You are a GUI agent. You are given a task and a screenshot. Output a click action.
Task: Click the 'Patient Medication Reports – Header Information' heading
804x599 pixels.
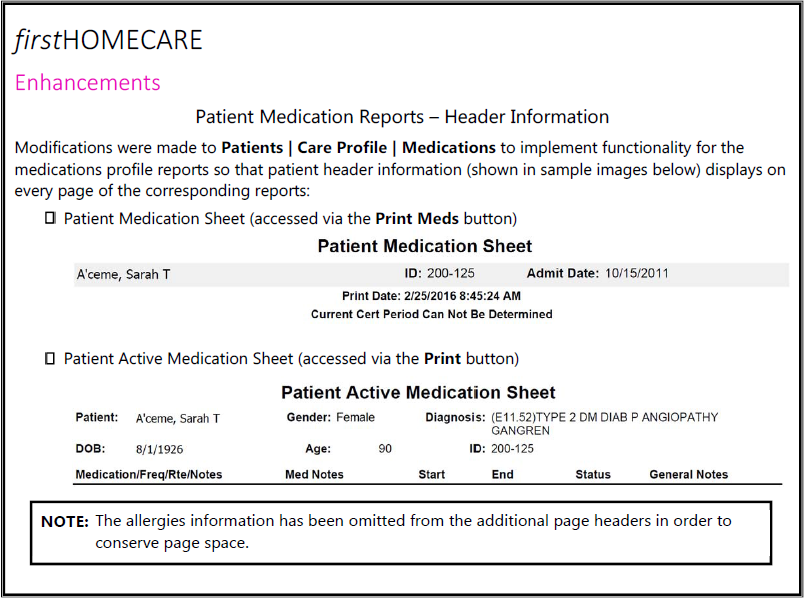(x=402, y=117)
